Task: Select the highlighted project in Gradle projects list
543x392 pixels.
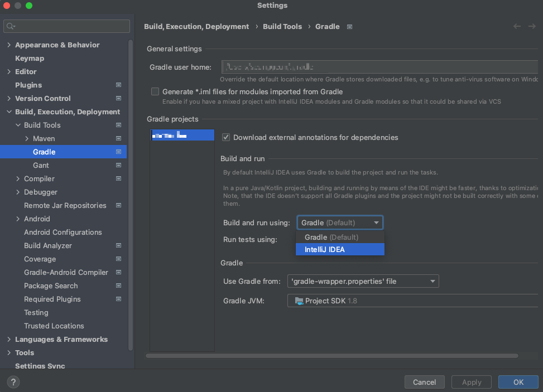Action: [x=182, y=135]
